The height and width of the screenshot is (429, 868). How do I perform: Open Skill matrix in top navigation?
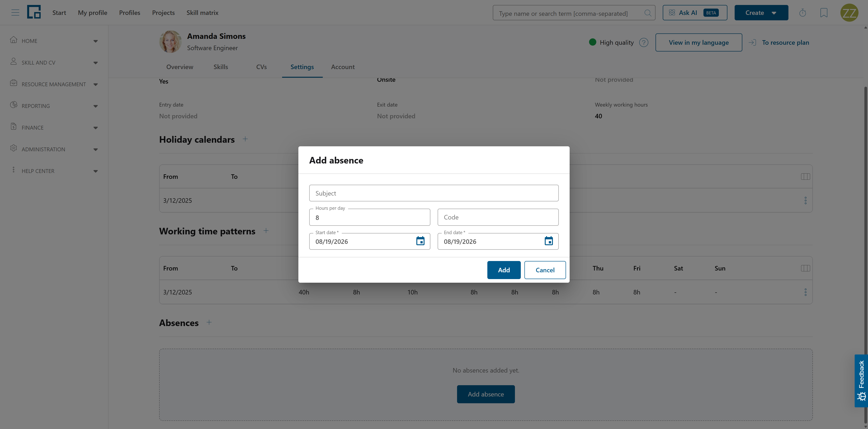tap(203, 13)
